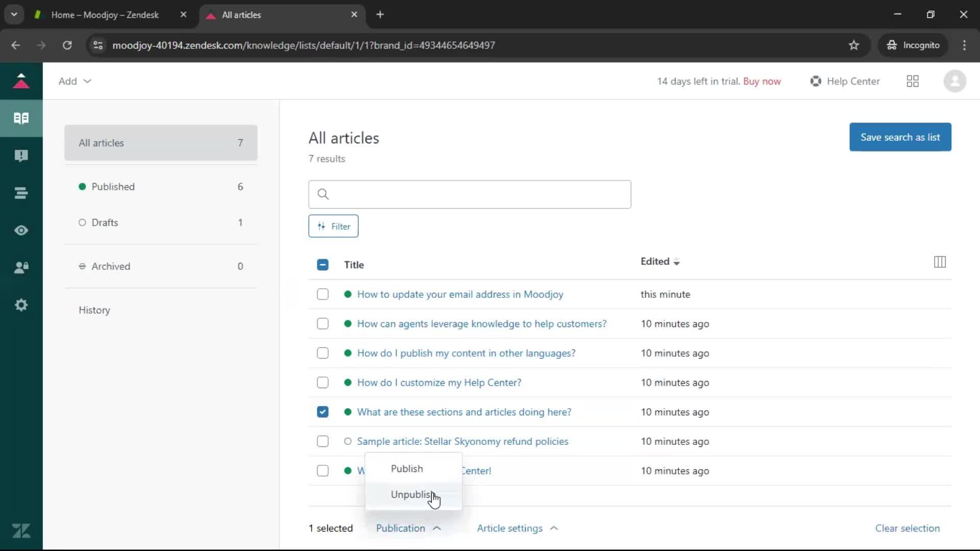Screen dimensions: 980x551
Task: Open the Zendesk Guide home logo icon
Action: [21, 81]
